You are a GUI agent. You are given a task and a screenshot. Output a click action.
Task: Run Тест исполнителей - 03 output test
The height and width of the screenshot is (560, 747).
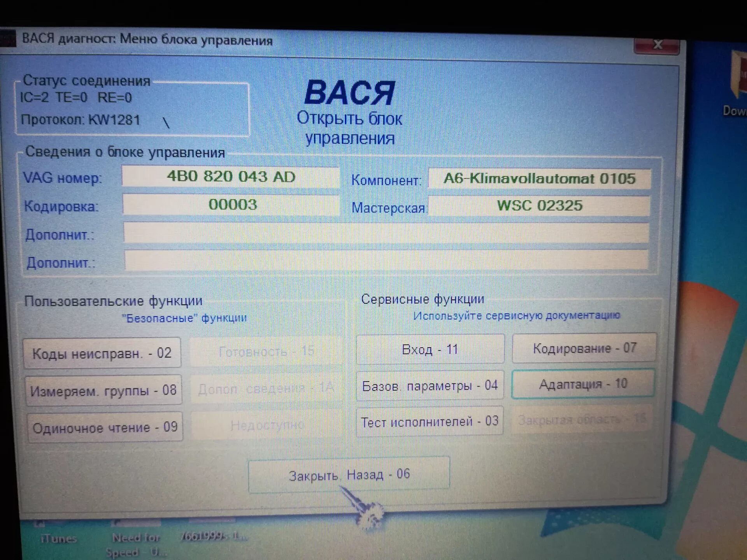[x=430, y=421]
